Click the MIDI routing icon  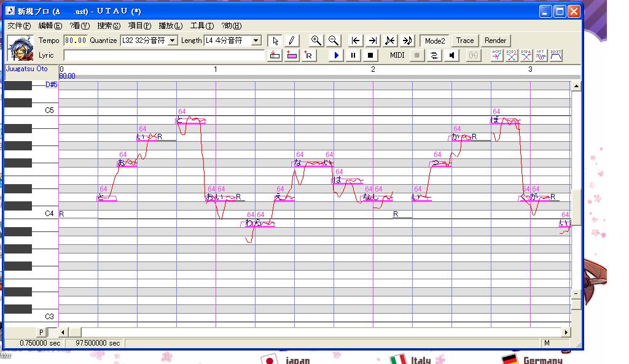434,55
